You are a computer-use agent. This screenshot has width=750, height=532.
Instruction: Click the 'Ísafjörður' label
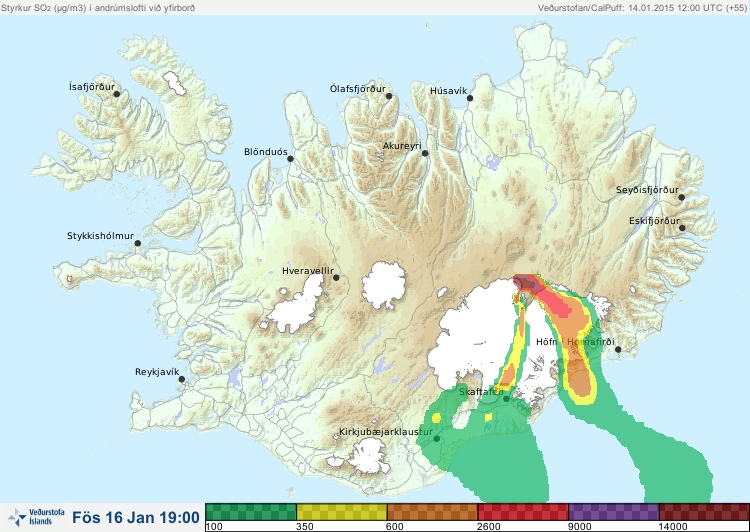tap(92, 87)
